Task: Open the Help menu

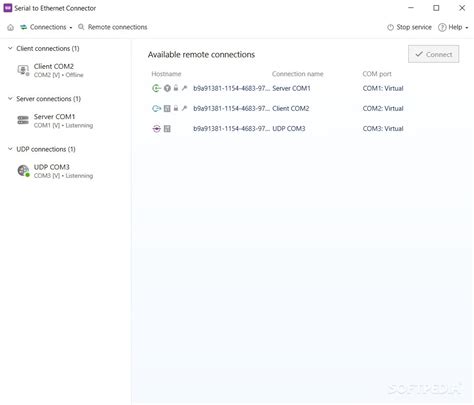Action: tap(453, 27)
